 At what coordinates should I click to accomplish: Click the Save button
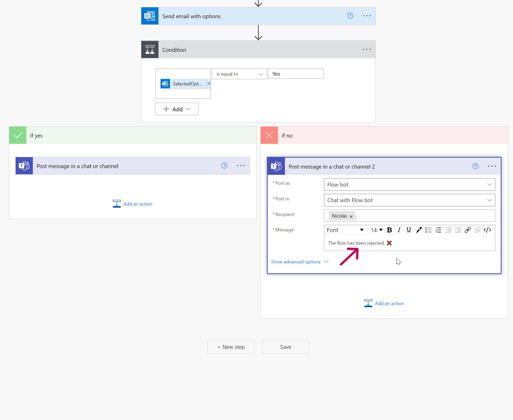tap(285, 347)
